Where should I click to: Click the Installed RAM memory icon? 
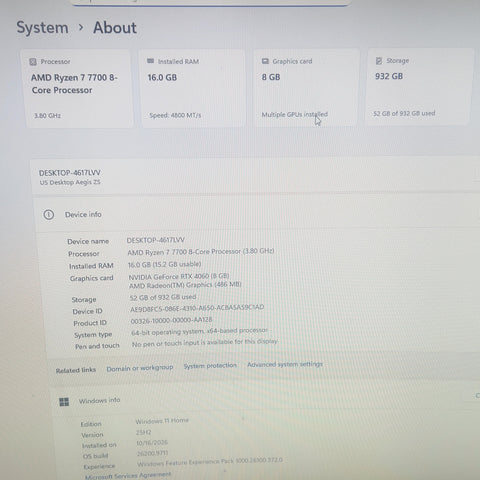tap(150, 61)
